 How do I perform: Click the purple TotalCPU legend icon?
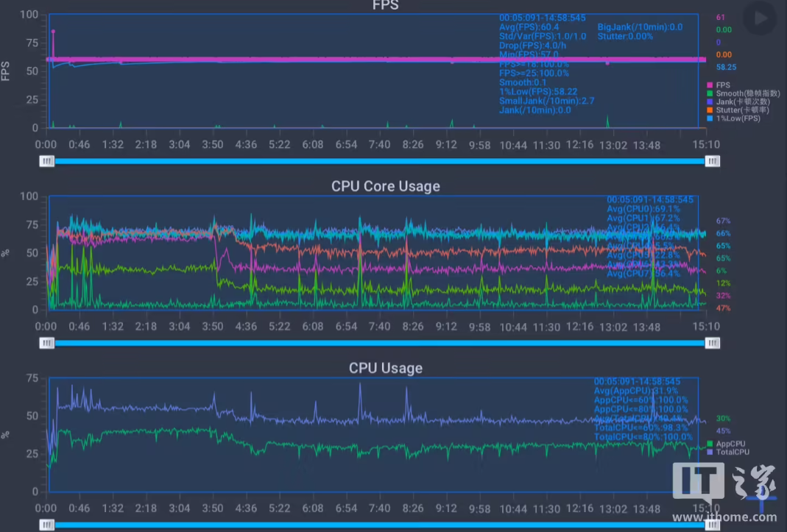710,452
